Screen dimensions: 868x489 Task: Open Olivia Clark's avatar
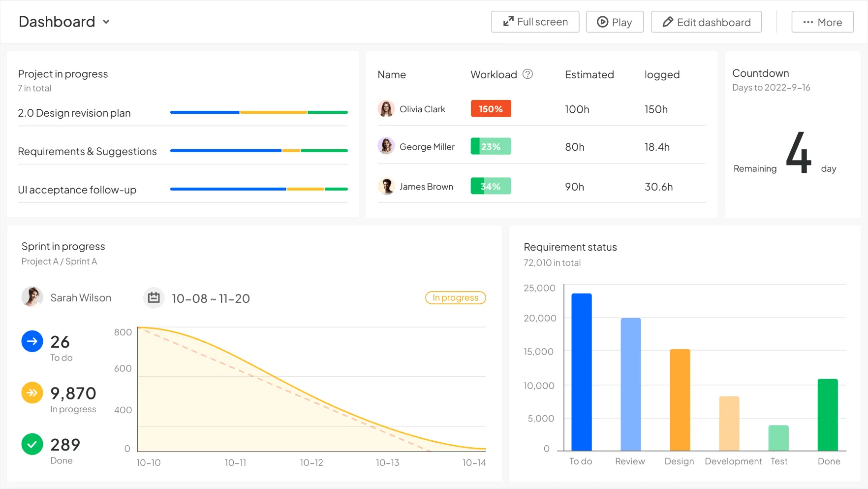point(386,109)
